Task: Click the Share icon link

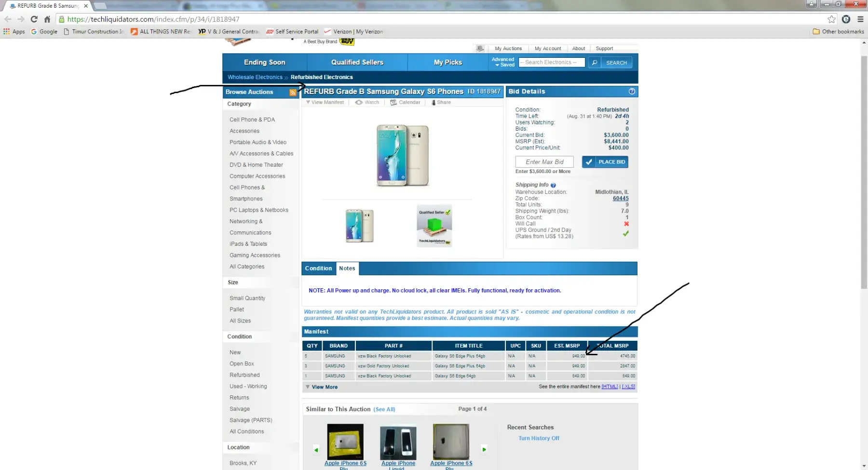Action: (x=441, y=102)
